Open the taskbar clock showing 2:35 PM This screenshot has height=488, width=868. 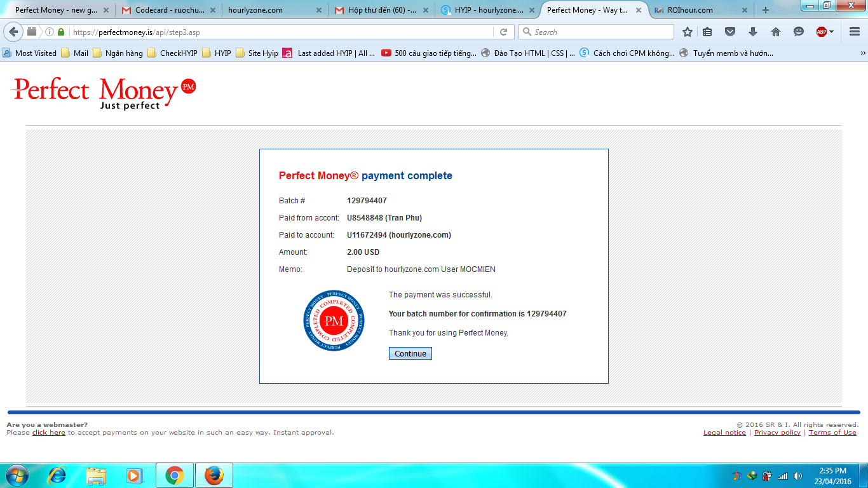pos(833,476)
